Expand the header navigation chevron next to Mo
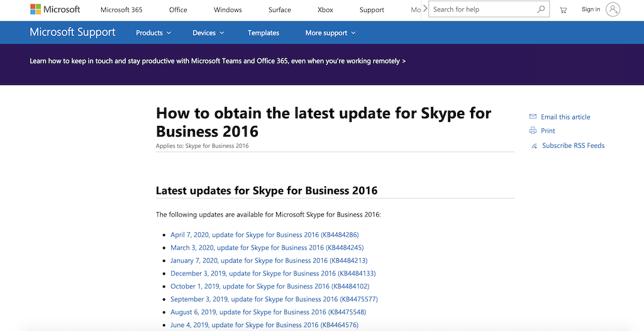Screen dimensions: 644x331 pos(425,9)
